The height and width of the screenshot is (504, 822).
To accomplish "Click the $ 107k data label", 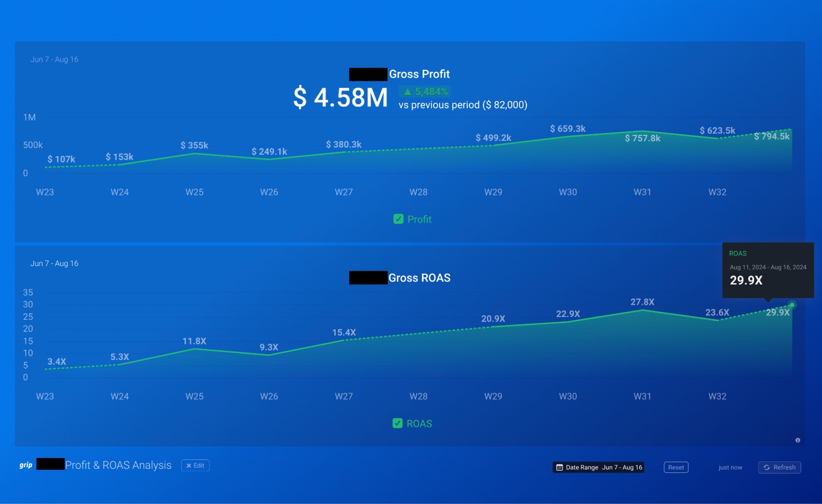I will pyautogui.click(x=61, y=159).
